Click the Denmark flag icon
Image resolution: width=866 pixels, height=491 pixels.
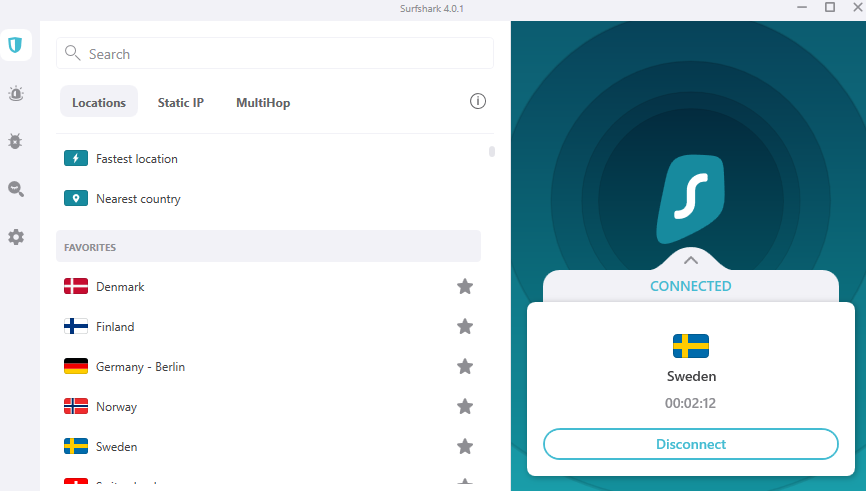pyautogui.click(x=76, y=287)
